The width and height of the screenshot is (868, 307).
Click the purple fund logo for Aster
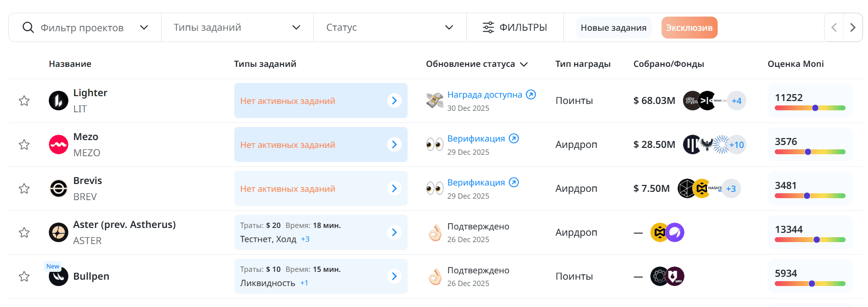[x=675, y=232]
